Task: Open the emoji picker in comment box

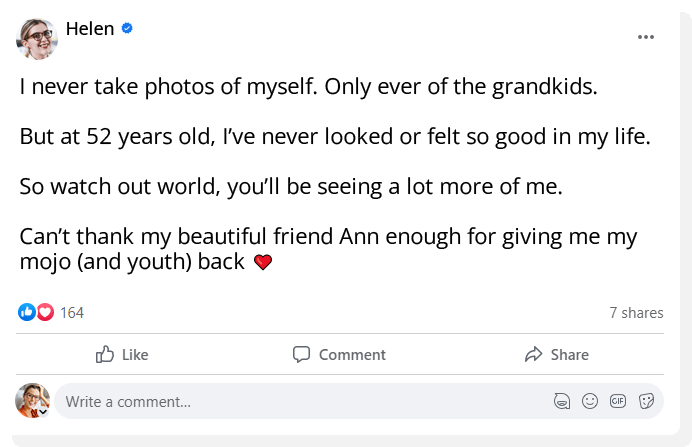Action: coord(590,401)
